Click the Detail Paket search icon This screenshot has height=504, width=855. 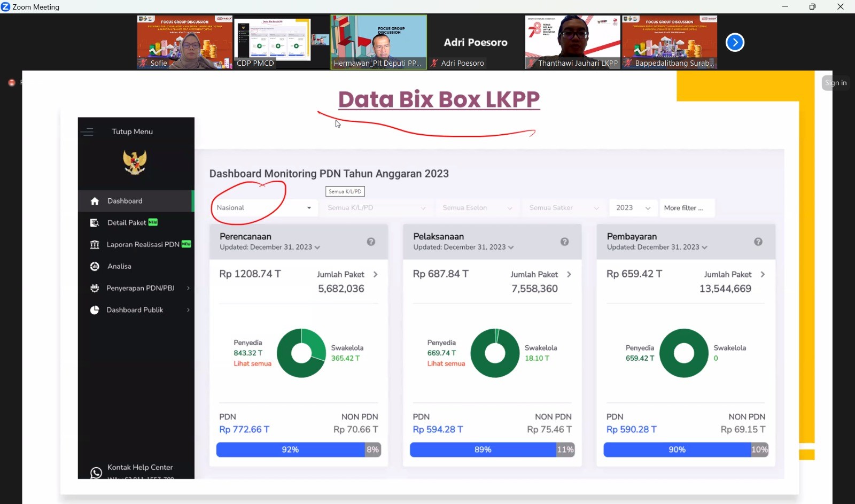point(95,223)
